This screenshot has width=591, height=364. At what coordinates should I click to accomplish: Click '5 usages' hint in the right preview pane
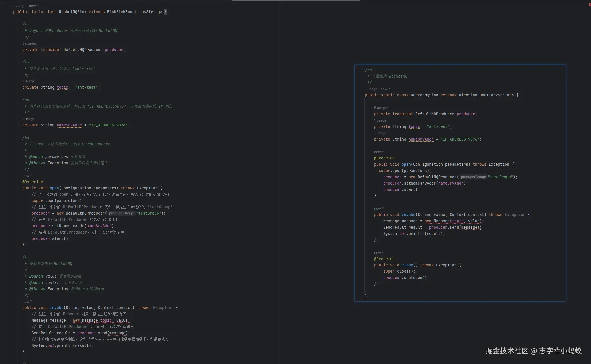coord(381,108)
